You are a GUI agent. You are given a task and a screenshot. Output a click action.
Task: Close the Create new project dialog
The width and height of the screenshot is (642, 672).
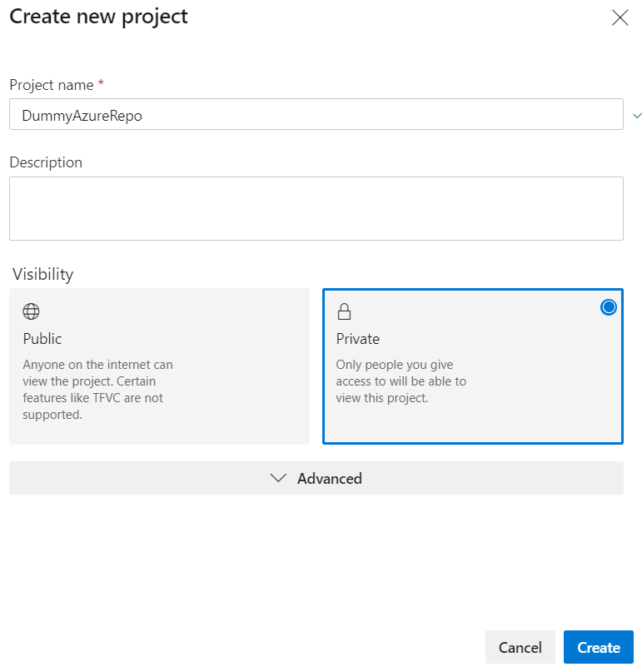[x=620, y=17]
